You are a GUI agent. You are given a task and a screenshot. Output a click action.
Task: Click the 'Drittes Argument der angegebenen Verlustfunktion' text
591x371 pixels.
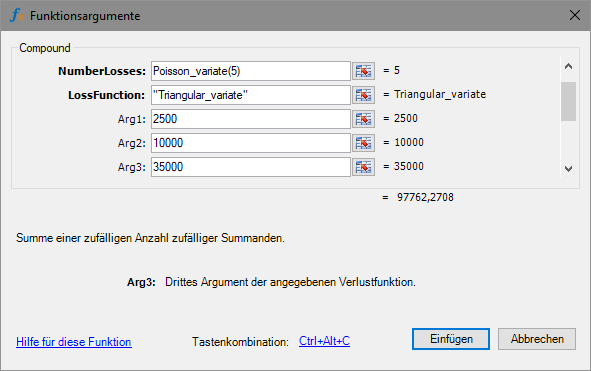coord(290,282)
